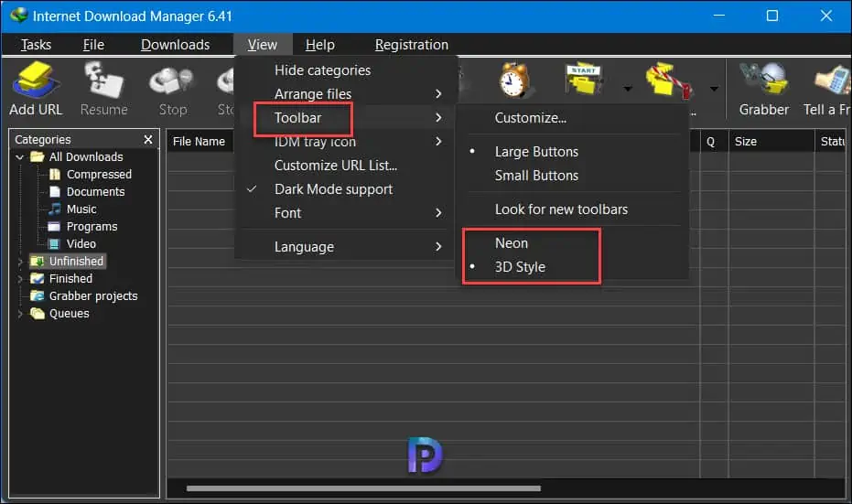This screenshot has height=504, width=852.
Task: Click the Finished folder icon
Action: pos(38,279)
